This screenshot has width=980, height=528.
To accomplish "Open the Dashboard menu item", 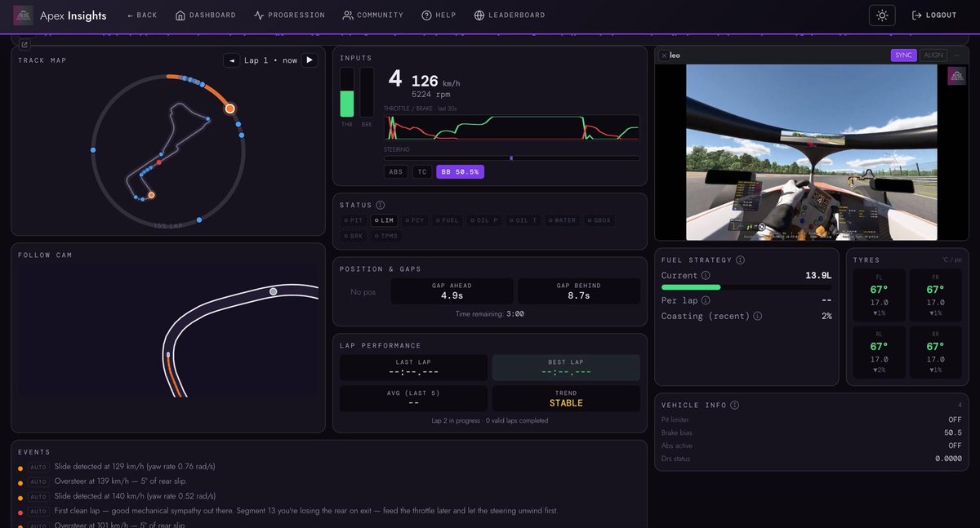I will coord(205,16).
